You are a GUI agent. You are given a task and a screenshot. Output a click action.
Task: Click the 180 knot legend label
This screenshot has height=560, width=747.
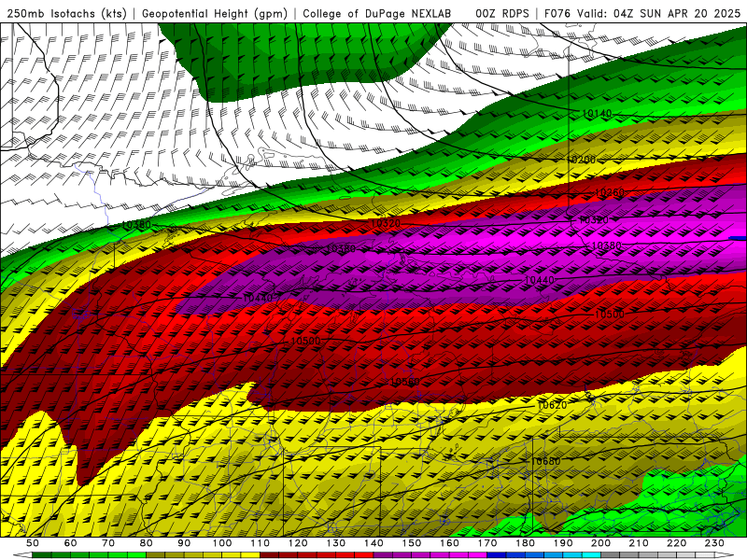526,543
